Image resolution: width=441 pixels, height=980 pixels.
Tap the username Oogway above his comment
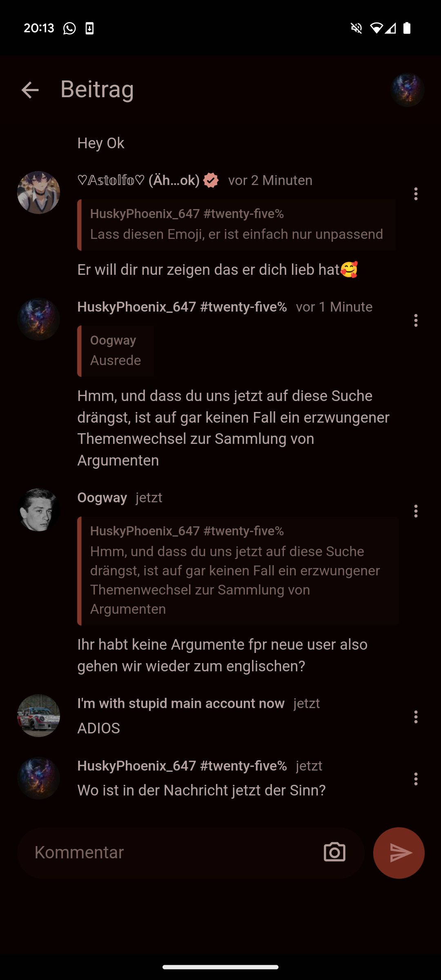point(102,498)
